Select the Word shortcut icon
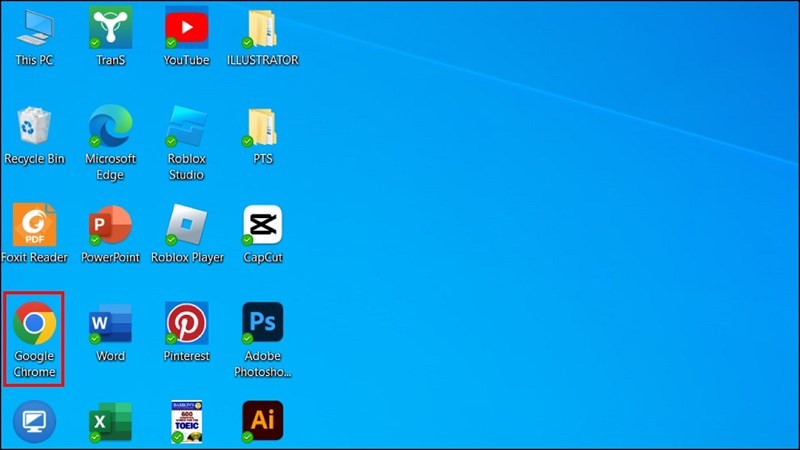 (110, 323)
